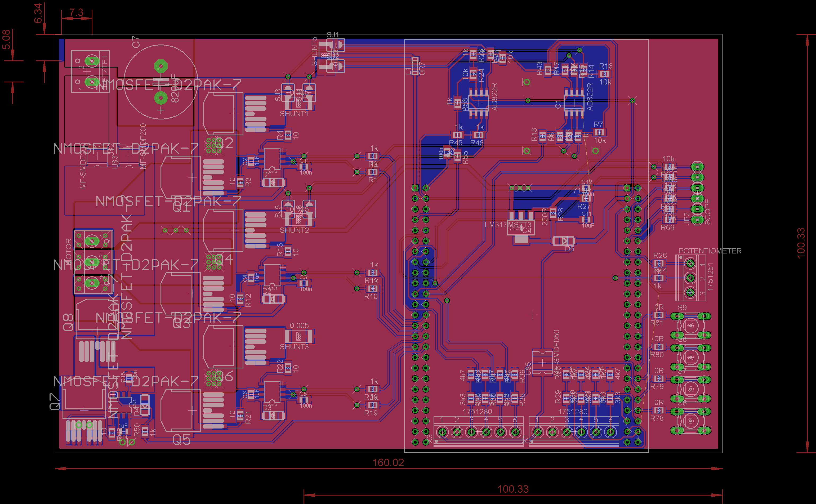816x504 pixels.
Task: Click the R45 resistor label
Action: tap(455, 143)
